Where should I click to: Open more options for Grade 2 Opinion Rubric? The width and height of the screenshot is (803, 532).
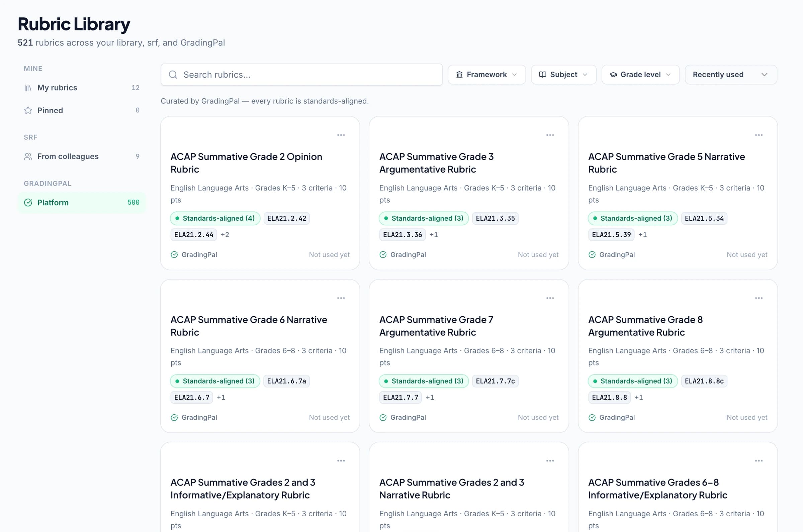(341, 135)
